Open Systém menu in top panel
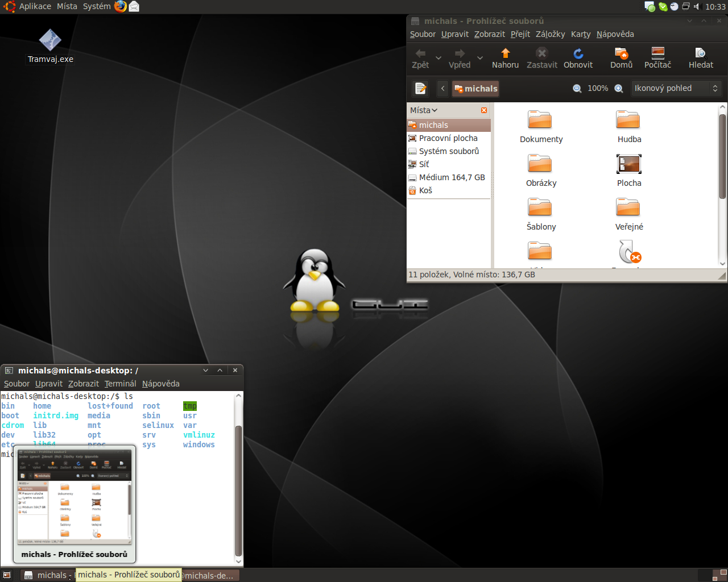 (x=97, y=6)
